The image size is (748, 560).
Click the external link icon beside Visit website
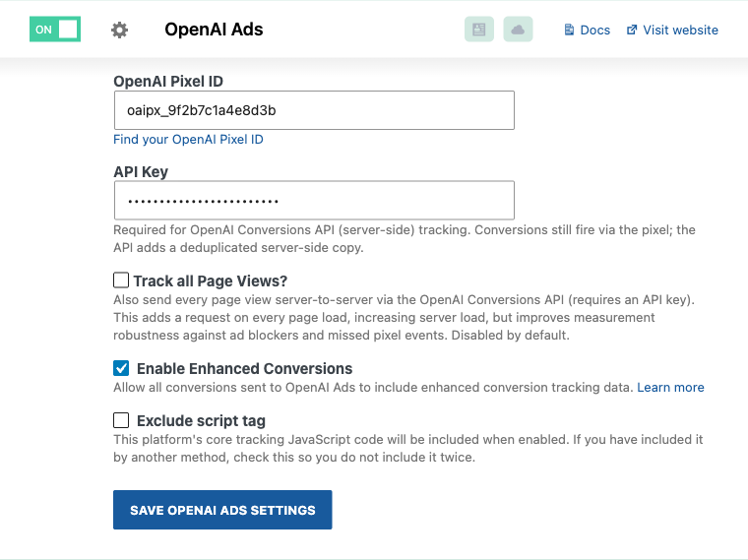pyautogui.click(x=632, y=30)
